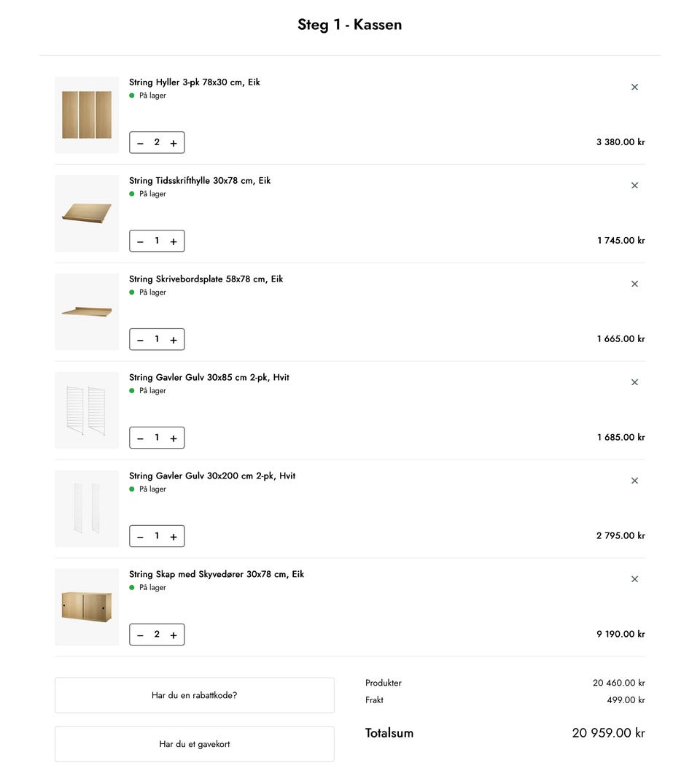Remove String Skrivebordsplate from cart

click(634, 284)
